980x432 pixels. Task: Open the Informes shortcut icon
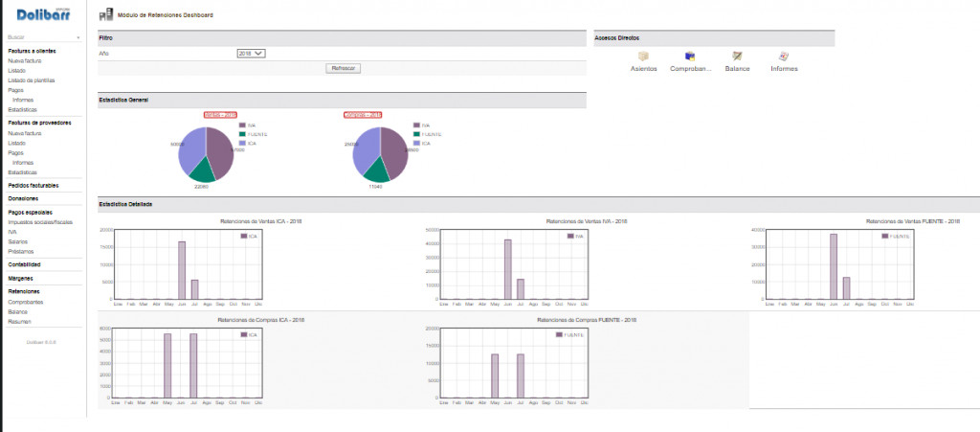[784, 57]
